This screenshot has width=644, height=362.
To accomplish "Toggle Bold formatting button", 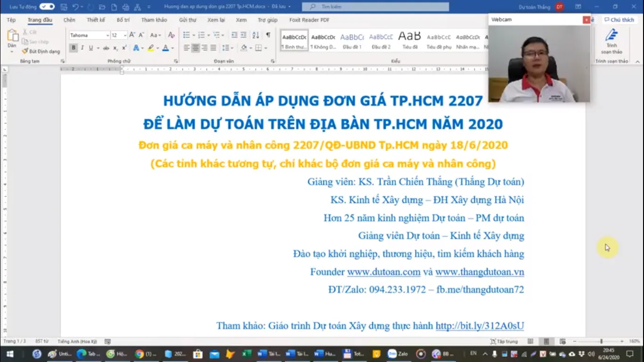I will 74,48.
